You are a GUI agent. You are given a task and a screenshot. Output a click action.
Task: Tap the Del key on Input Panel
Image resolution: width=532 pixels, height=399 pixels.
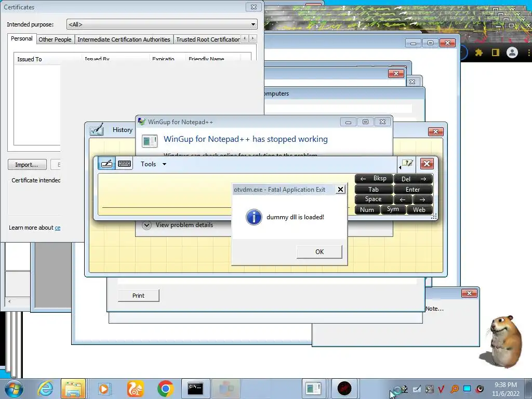pyautogui.click(x=413, y=179)
